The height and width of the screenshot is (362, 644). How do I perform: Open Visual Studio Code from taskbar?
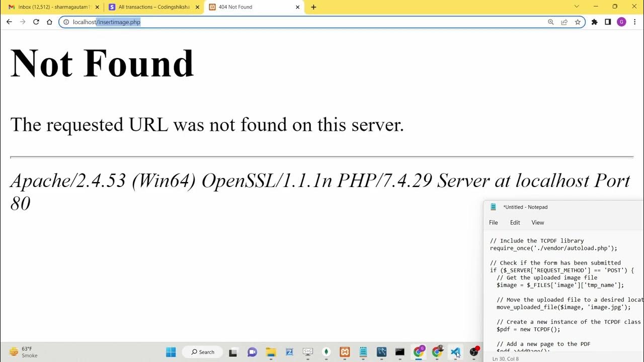(455, 352)
